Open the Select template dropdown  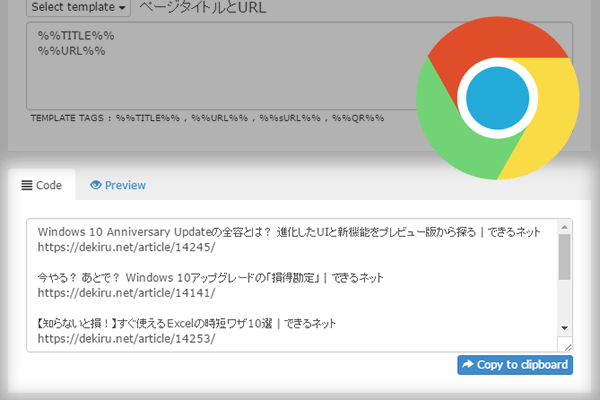click(78, 7)
